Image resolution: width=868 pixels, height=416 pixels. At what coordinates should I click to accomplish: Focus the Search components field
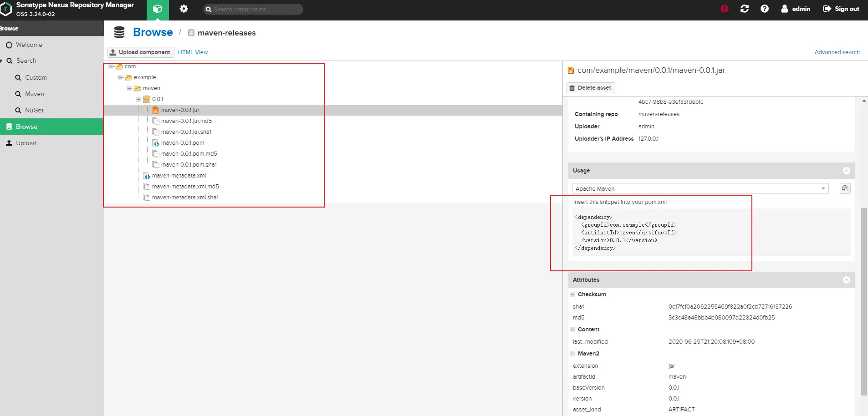pyautogui.click(x=253, y=9)
